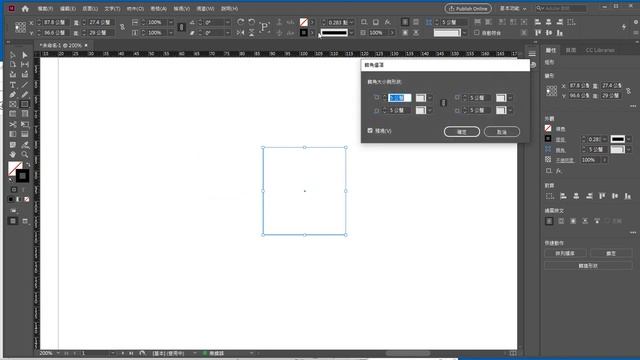Open the Type (T) menu

tap(112, 9)
